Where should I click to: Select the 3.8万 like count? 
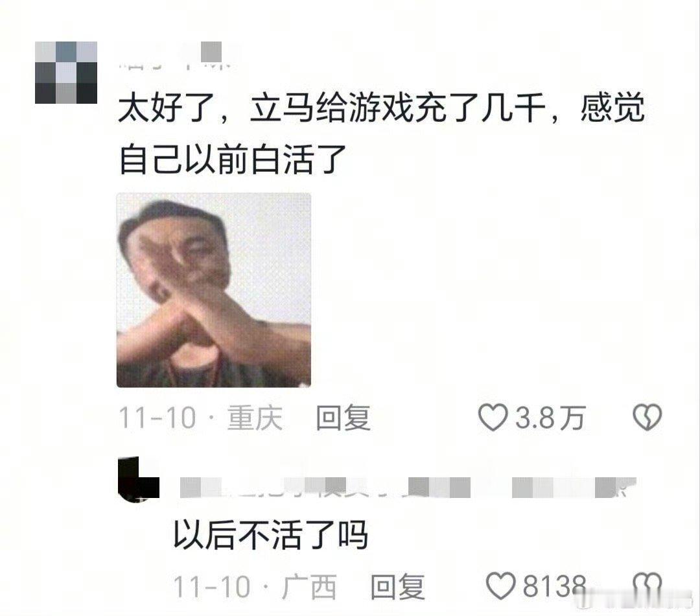pos(550,418)
